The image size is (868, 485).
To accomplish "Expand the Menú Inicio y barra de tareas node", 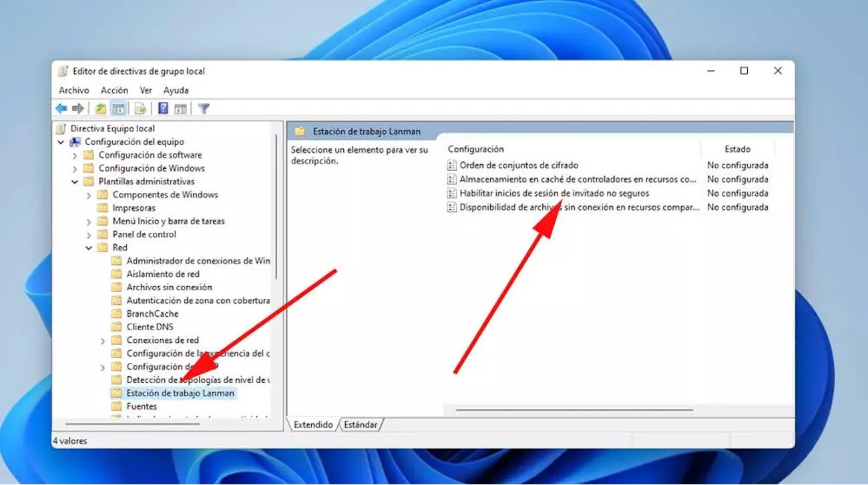I will click(89, 221).
